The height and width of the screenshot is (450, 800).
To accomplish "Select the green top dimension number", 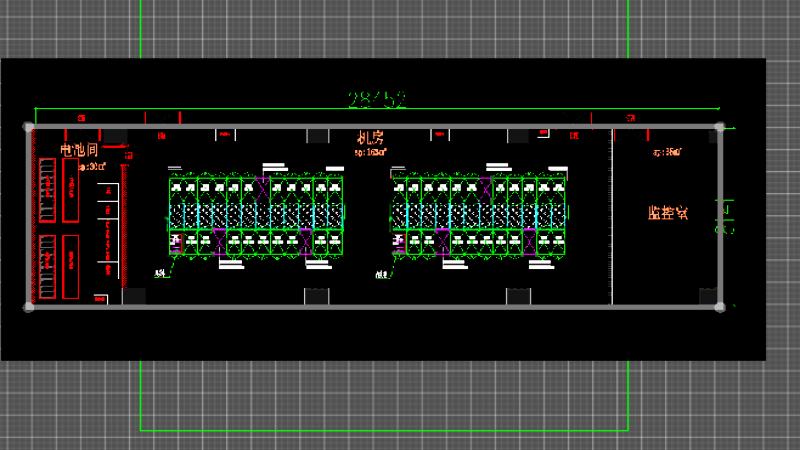I will 378,99.
